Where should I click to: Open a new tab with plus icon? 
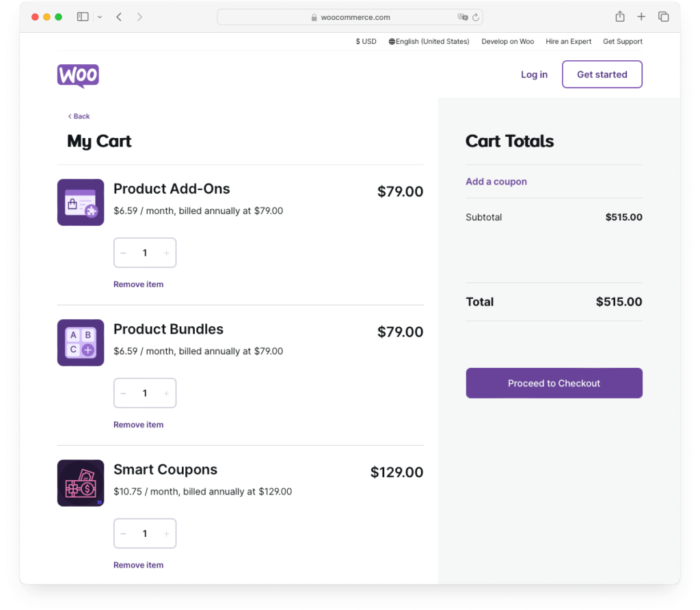(x=641, y=16)
